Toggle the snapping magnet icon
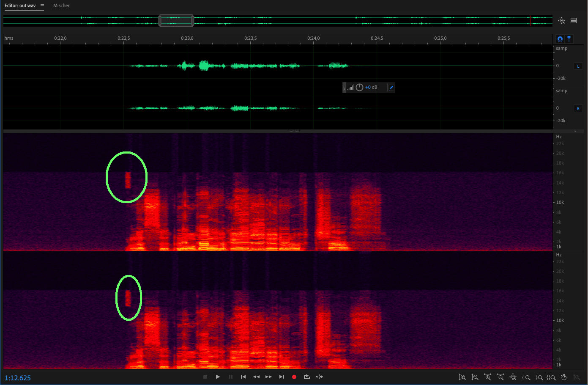The height and width of the screenshot is (385, 588). 560,39
